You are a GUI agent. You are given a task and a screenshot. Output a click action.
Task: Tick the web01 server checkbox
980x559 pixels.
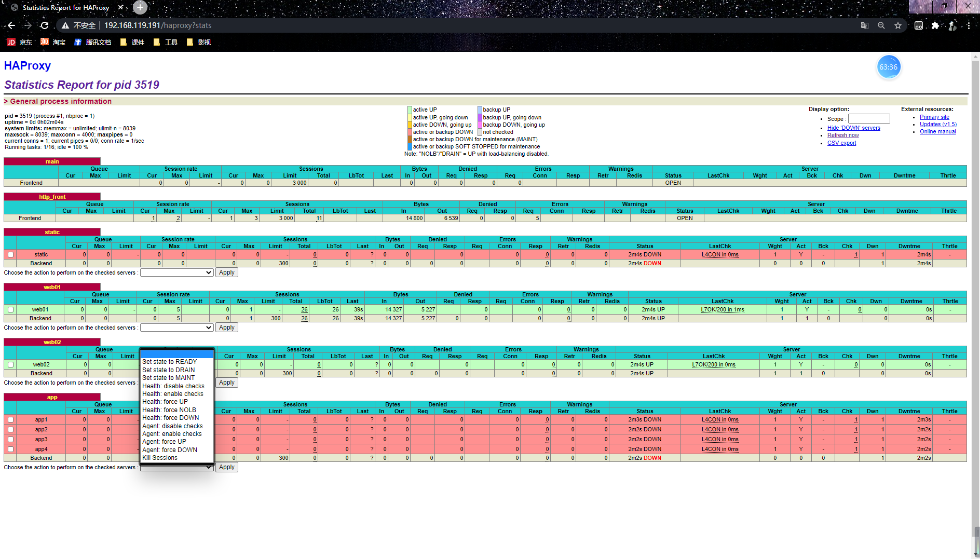(x=10, y=310)
